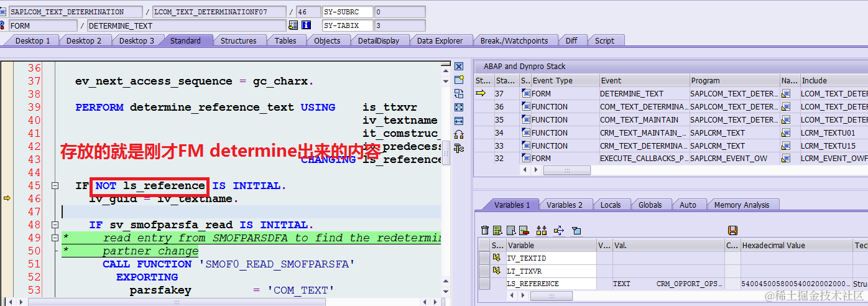
Task: Select the row selector of LS_REFERENCE
Action: click(484, 284)
